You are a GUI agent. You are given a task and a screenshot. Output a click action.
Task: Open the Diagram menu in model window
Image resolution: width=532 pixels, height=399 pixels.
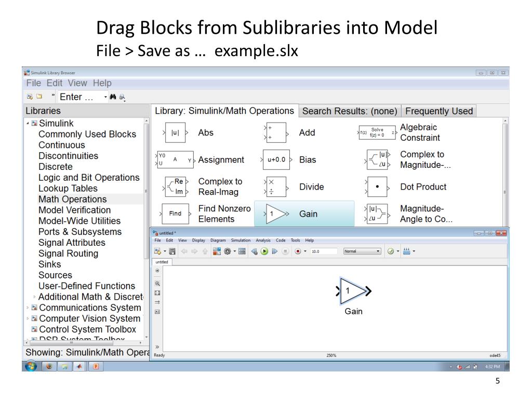(x=218, y=240)
